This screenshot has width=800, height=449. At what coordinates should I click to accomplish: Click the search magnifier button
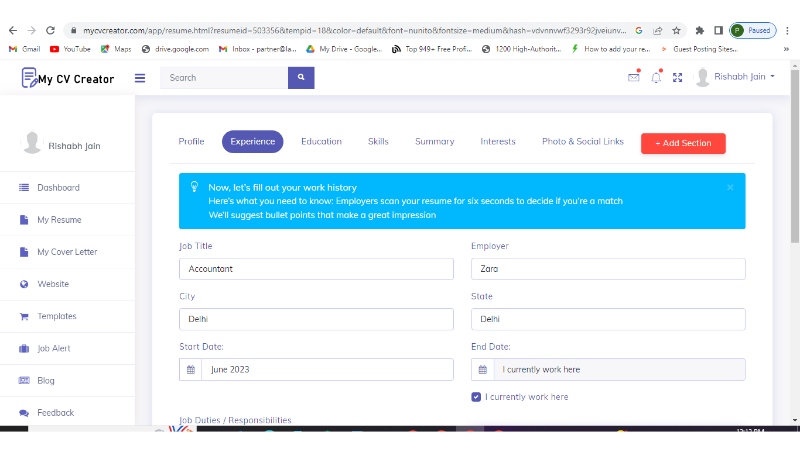301,78
